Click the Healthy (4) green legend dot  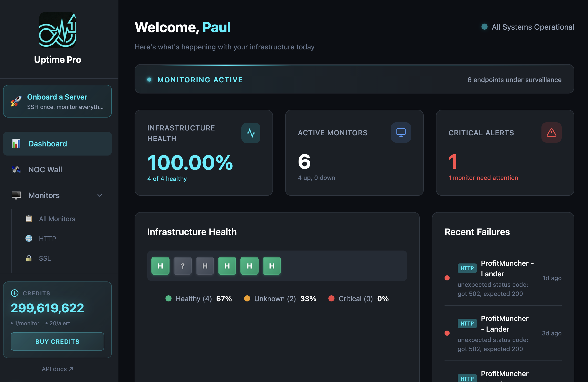(169, 298)
